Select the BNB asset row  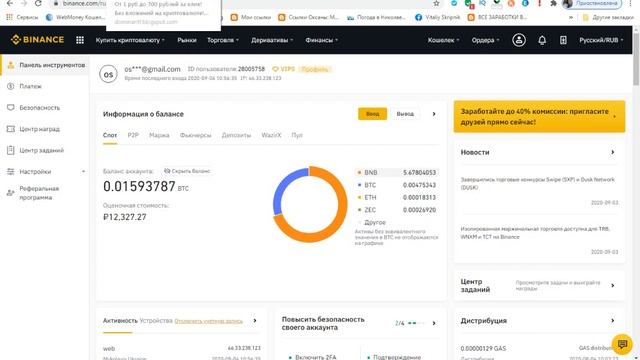(397, 173)
